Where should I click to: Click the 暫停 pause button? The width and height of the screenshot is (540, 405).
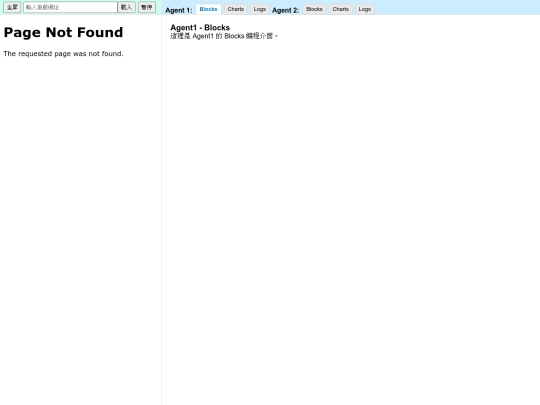pos(147,7)
